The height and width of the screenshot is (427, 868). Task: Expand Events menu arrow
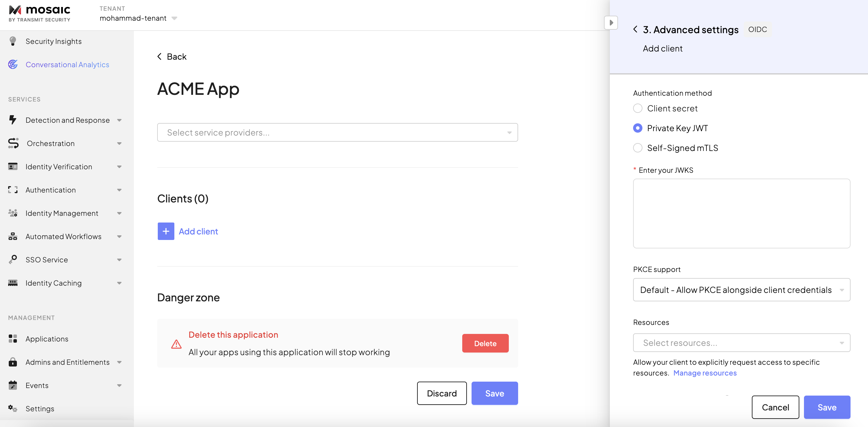click(119, 385)
